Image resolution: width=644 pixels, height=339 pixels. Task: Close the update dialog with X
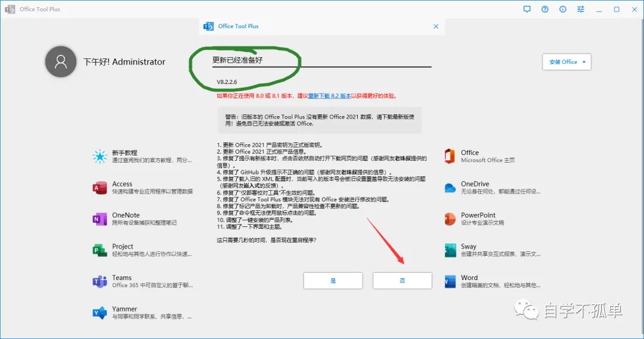(x=436, y=26)
